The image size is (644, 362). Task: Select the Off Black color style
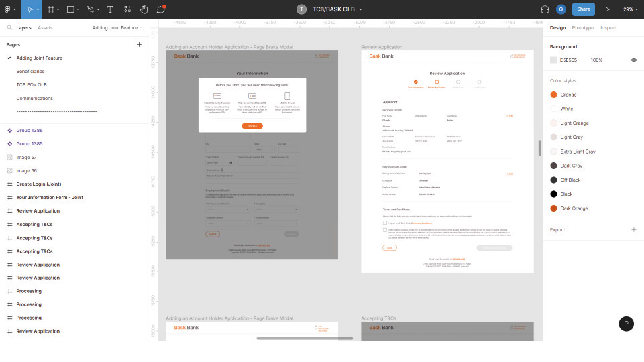(570, 180)
